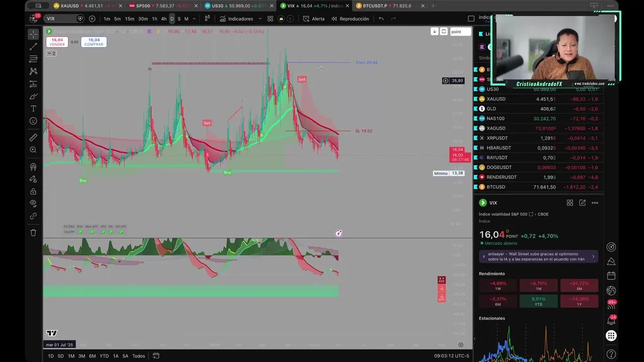
Task: Add a new browser tab
Action: pos(433,6)
